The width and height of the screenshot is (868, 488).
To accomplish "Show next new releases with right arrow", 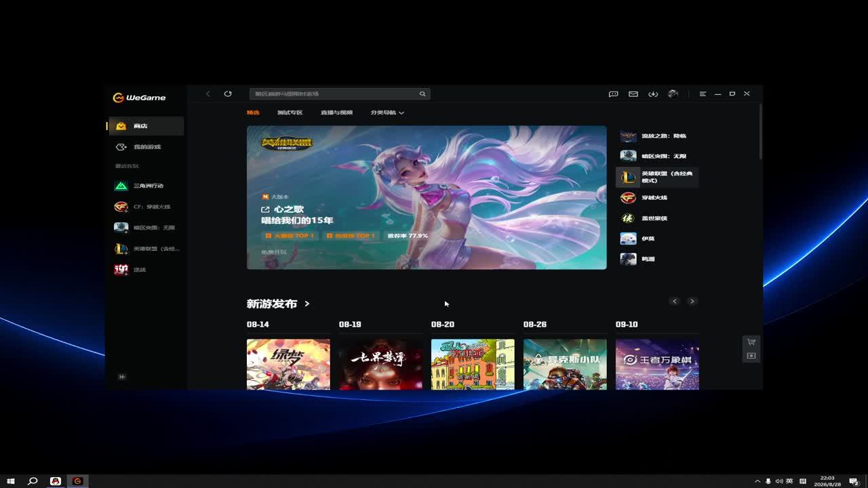I will click(692, 301).
